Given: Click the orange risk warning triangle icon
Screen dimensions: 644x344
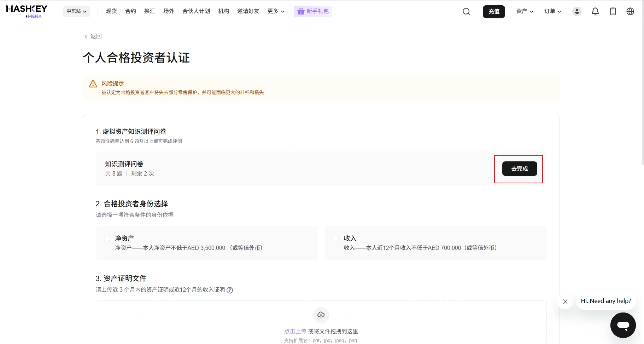Looking at the screenshot, I should pyautogui.click(x=93, y=84).
